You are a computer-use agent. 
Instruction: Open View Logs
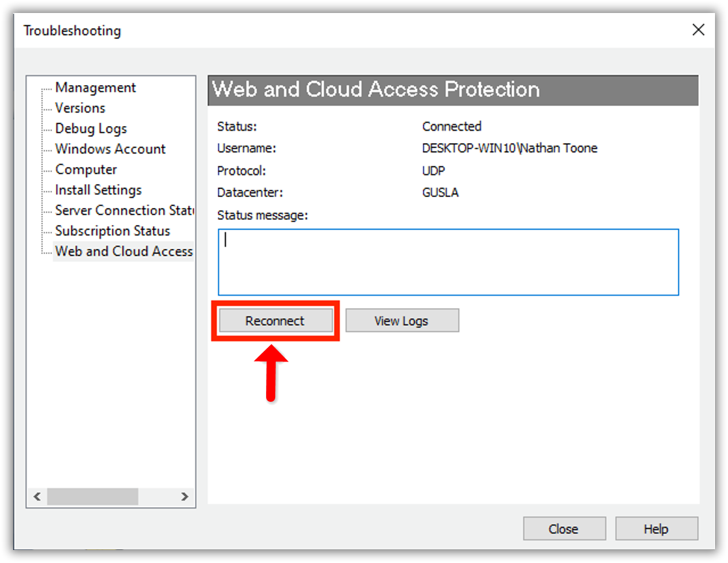pos(401,321)
